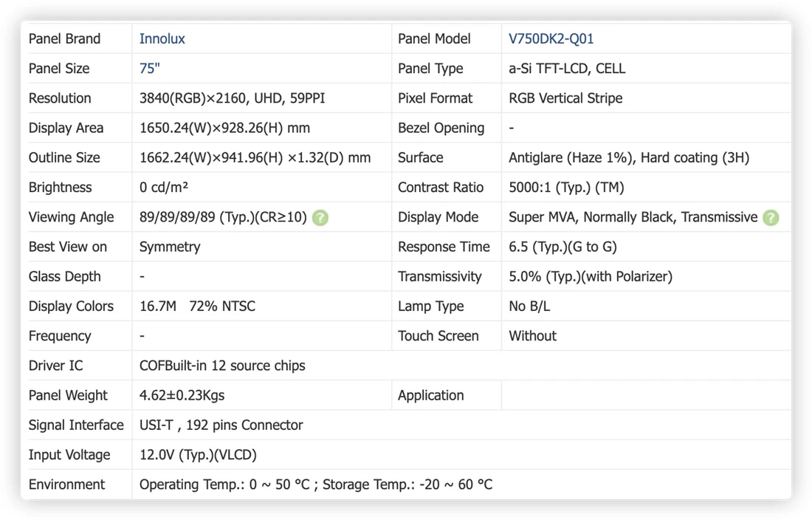Click the Lamp Type No B/L value
This screenshot has height=520, width=812.
click(x=529, y=306)
